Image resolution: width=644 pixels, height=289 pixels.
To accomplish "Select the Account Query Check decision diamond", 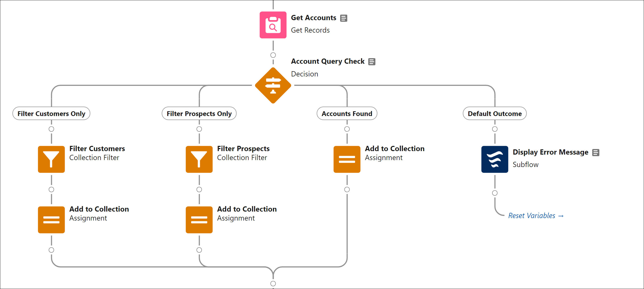I will [x=273, y=85].
